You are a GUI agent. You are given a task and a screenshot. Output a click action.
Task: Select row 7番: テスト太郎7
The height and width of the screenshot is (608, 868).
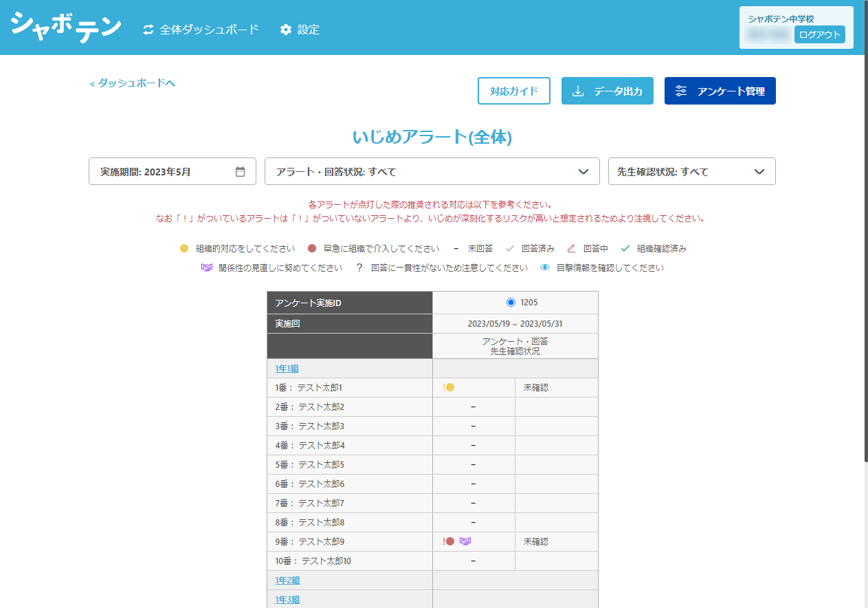point(432,503)
